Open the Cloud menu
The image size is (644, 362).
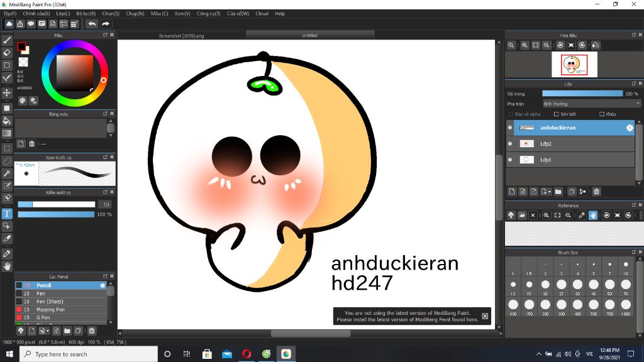click(262, 14)
